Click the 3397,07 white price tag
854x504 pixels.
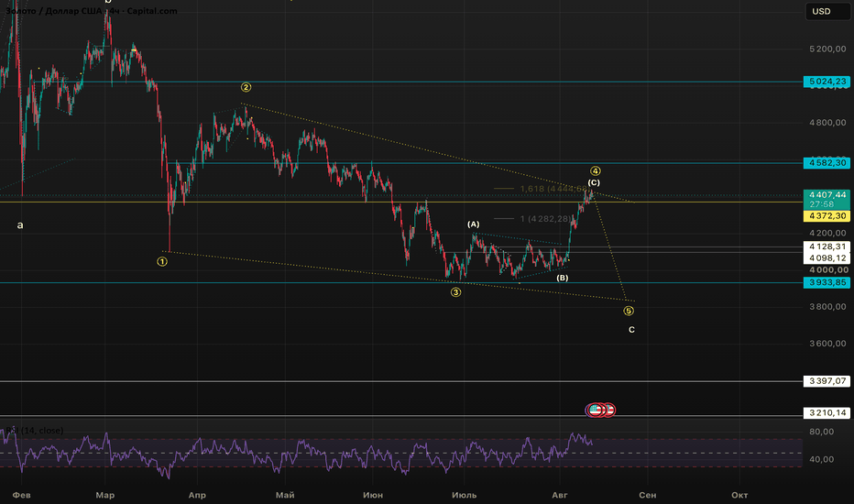point(827,381)
